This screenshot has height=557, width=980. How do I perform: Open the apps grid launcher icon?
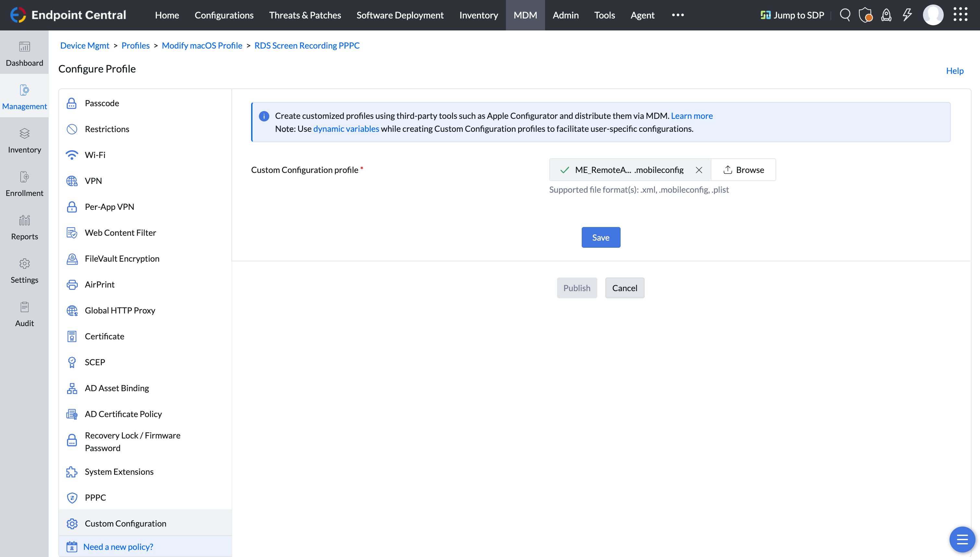click(961, 15)
